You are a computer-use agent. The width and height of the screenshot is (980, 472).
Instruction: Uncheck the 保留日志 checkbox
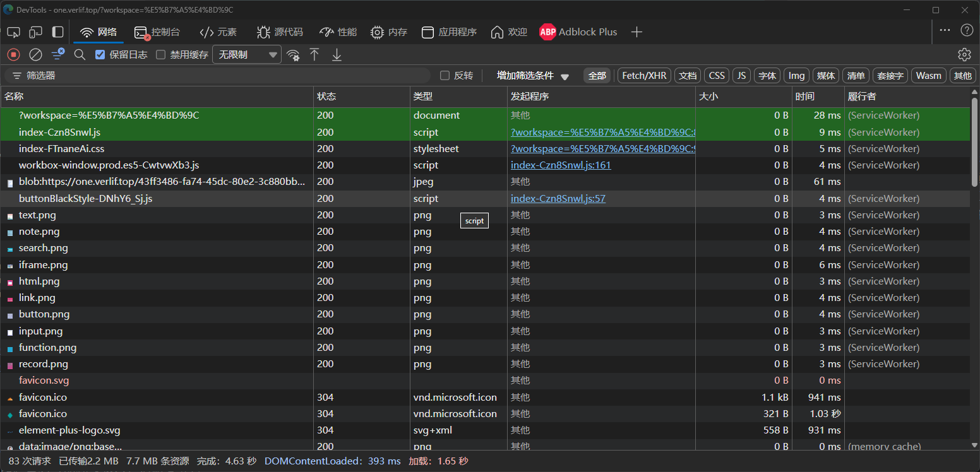tap(100, 55)
